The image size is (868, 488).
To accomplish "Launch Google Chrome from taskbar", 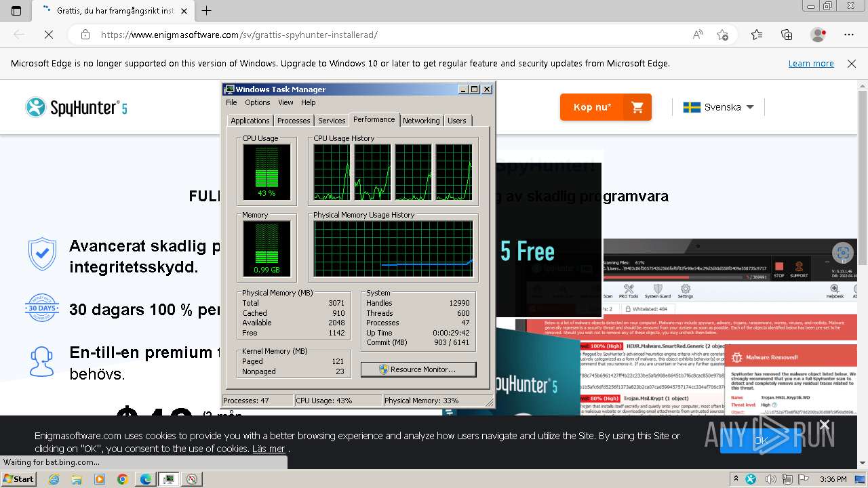I will tap(123, 479).
